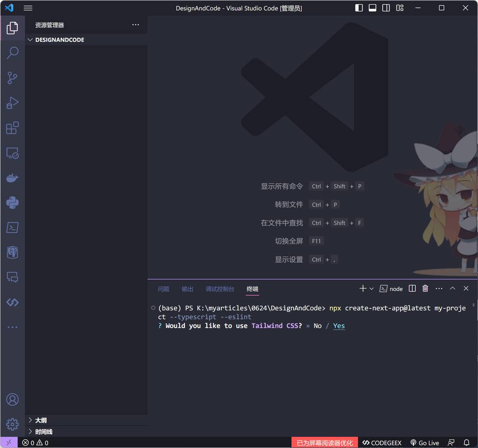Open the Docker view
478x448 pixels.
point(13,178)
